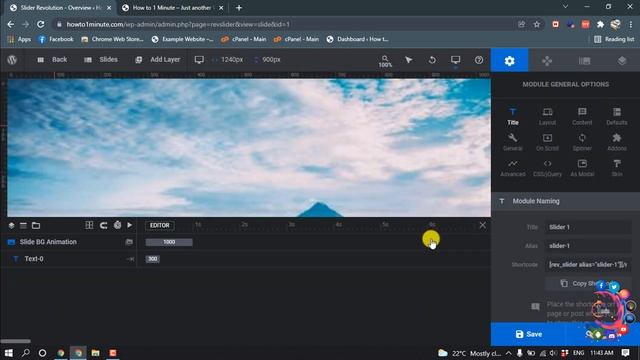The width and height of the screenshot is (640, 360).
Task: Click the timeline layers stack icon
Action: pos(11,225)
